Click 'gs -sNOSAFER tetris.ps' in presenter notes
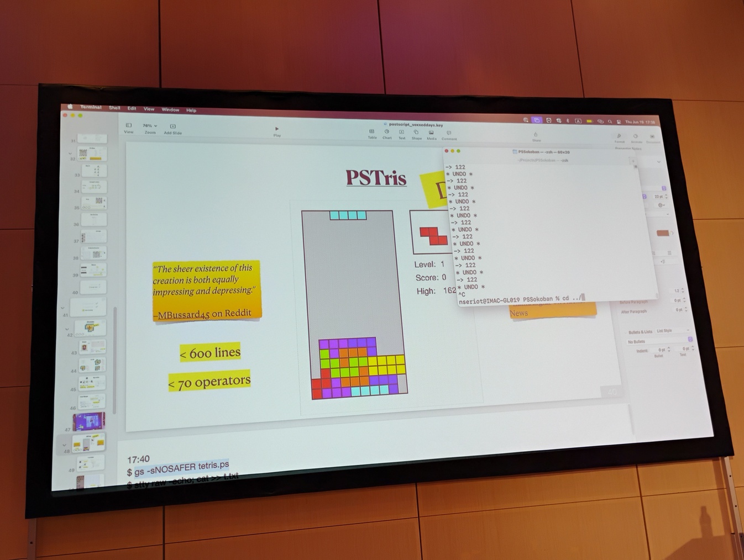The height and width of the screenshot is (560, 744). (181, 467)
